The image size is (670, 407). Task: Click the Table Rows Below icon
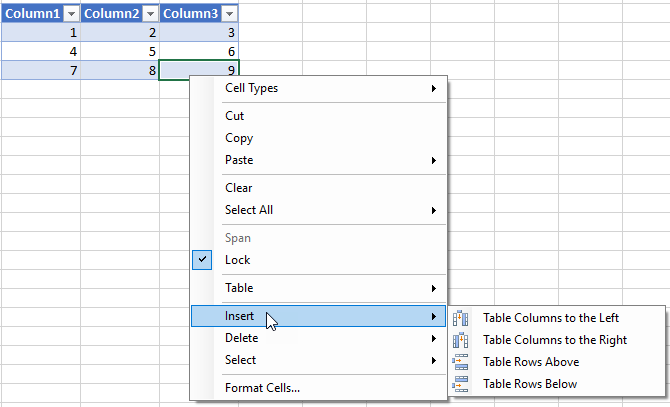(460, 384)
